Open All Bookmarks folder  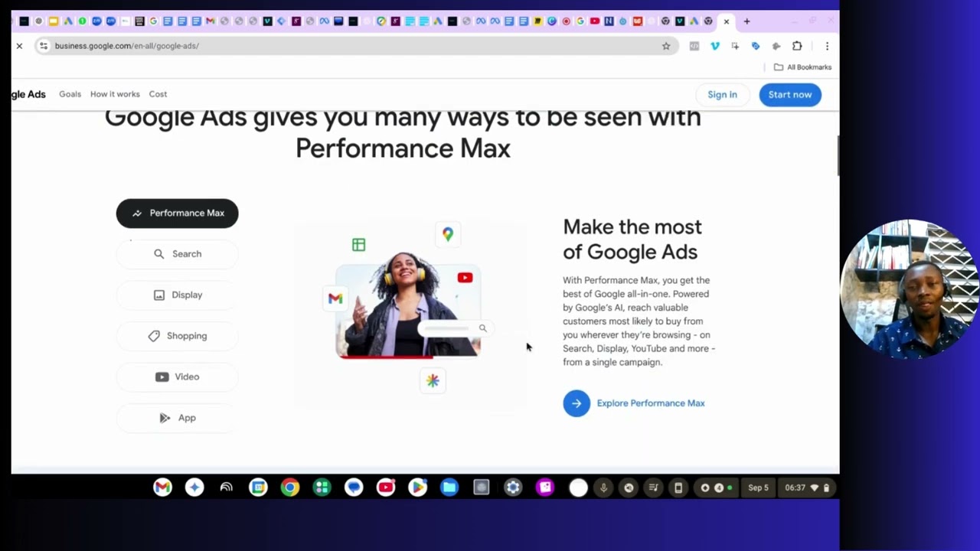(802, 67)
